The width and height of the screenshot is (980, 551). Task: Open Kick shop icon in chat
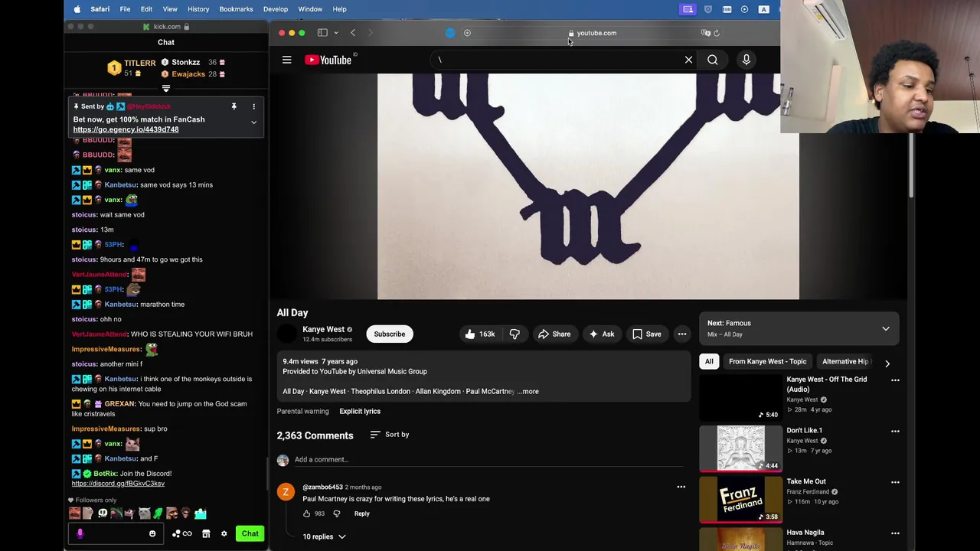[206, 533]
